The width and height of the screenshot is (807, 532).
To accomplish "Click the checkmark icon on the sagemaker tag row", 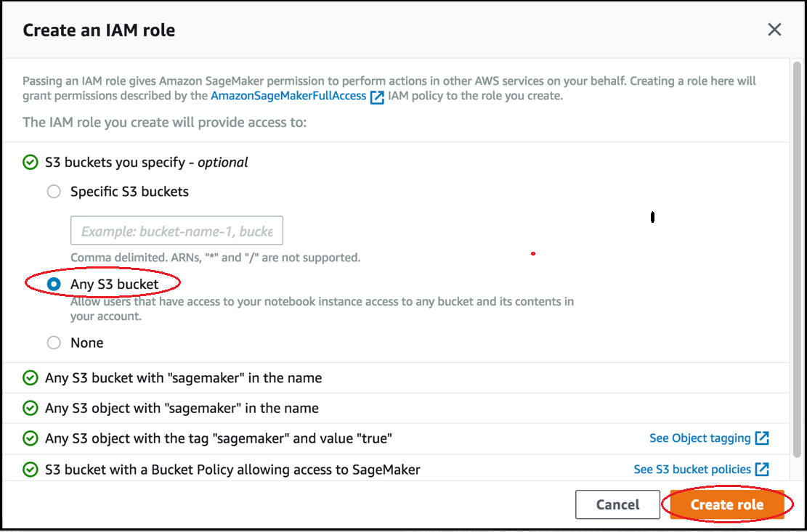I will 30,438.
